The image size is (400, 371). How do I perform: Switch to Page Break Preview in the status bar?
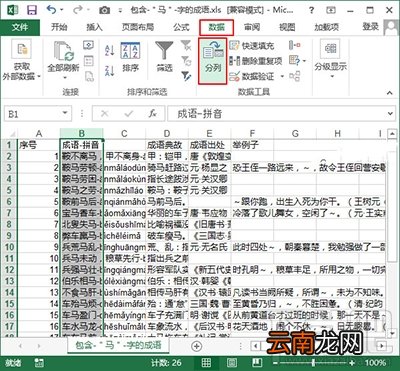pos(257,363)
